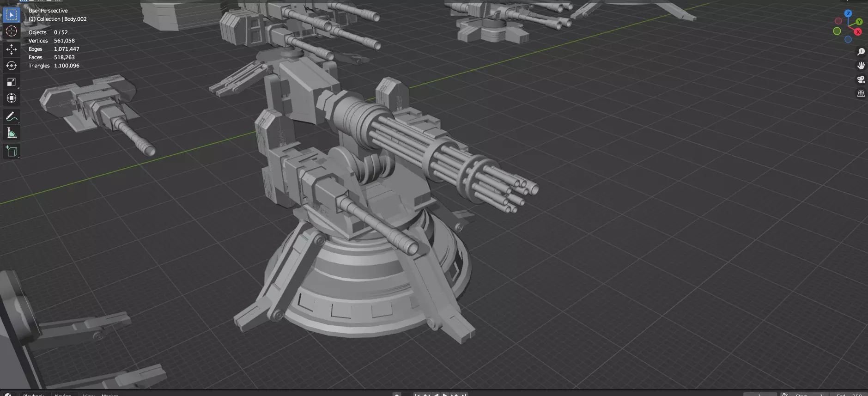Select the combined Transform tool
This screenshot has width=868, height=396.
pyautogui.click(x=12, y=98)
